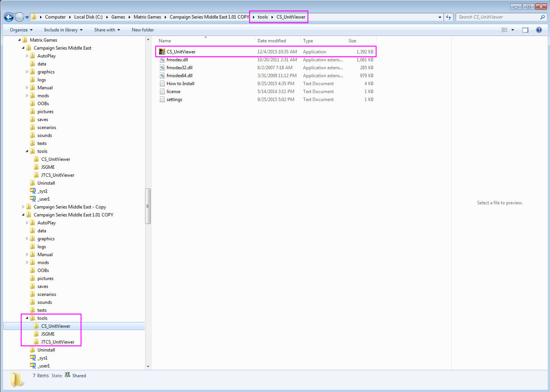The width and height of the screenshot is (550, 392).
Task: Go back with the Back arrow button
Action: coord(9,17)
